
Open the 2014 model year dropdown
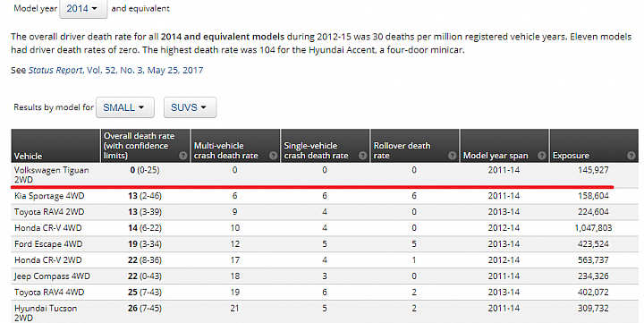point(83,9)
